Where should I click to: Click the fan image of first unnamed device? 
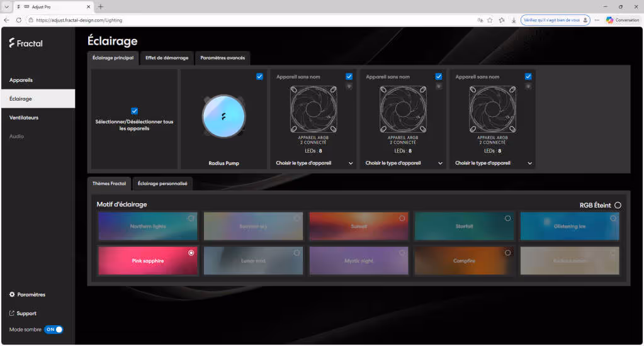[314, 109]
